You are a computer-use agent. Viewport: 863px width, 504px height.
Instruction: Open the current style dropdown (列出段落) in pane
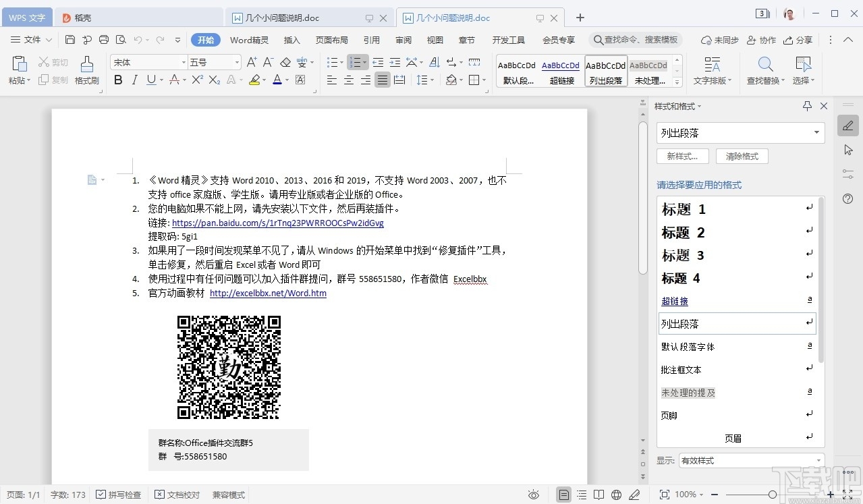tap(817, 132)
